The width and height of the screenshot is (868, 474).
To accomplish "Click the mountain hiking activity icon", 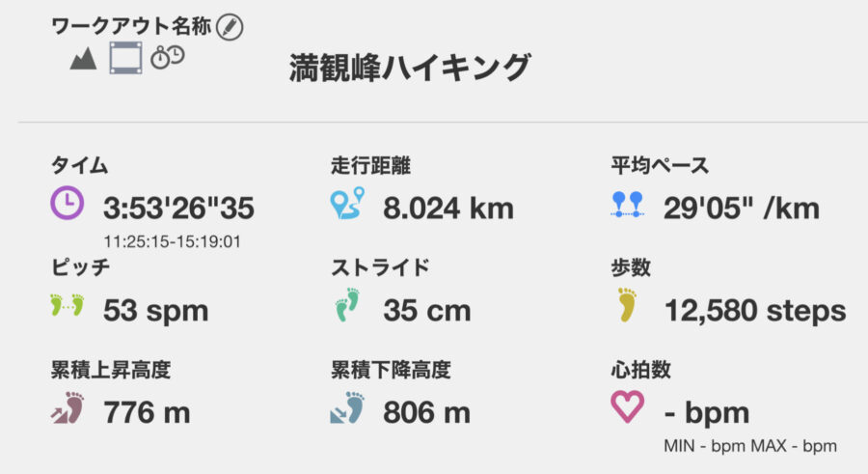I will tap(84, 59).
